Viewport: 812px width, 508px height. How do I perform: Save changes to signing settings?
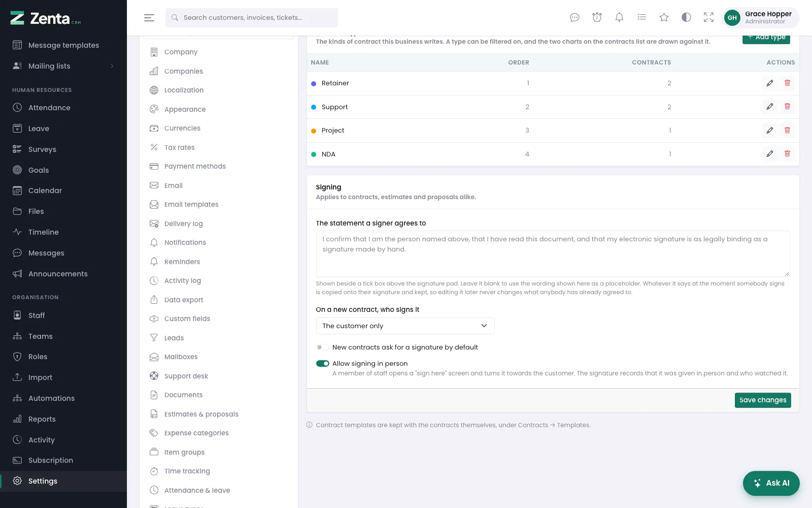tap(763, 400)
